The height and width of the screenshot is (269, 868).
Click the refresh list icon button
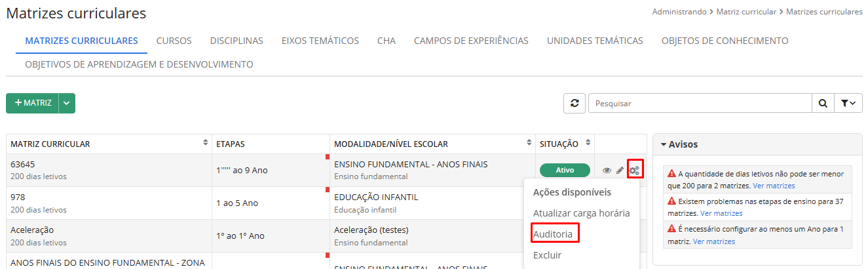click(x=575, y=104)
